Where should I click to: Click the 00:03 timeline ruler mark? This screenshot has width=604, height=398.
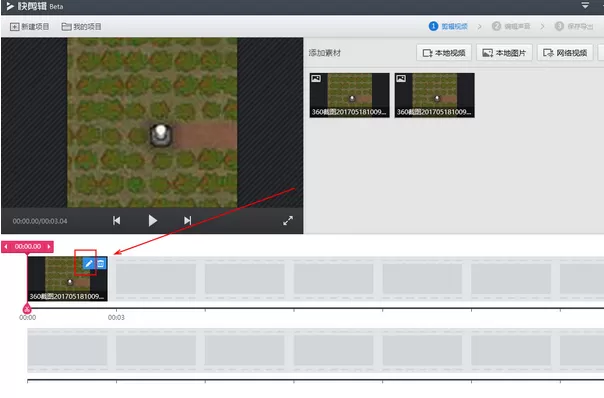point(116,317)
